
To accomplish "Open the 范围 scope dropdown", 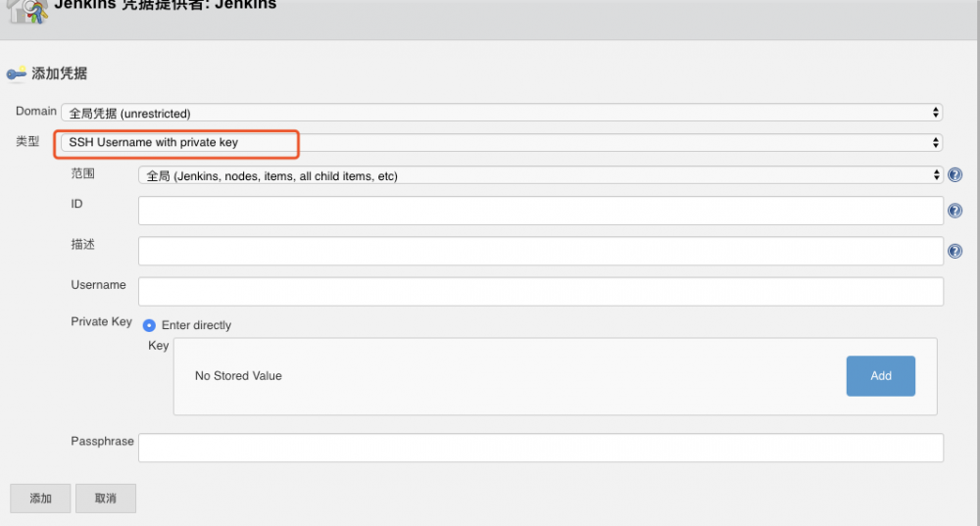I will 541,175.
